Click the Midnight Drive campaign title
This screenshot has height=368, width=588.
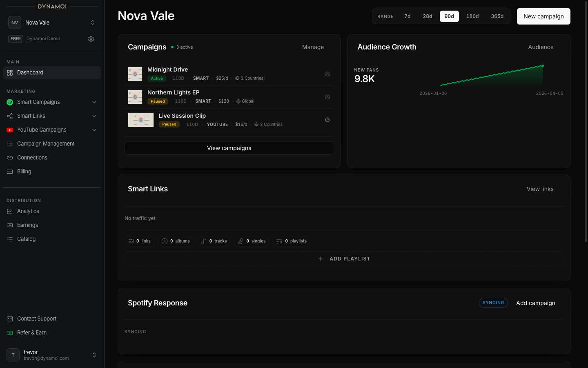pos(167,70)
